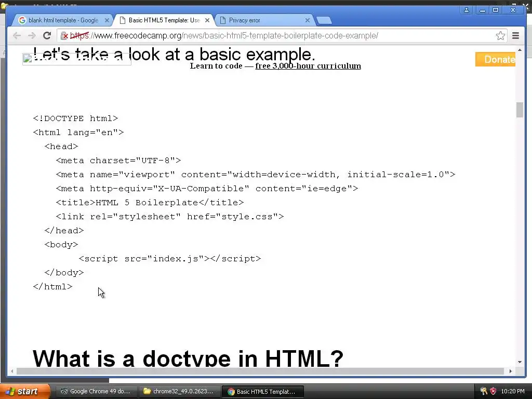
Task: Click the "Let's take a look" heading
Action: pyautogui.click(x=175, y=54)
